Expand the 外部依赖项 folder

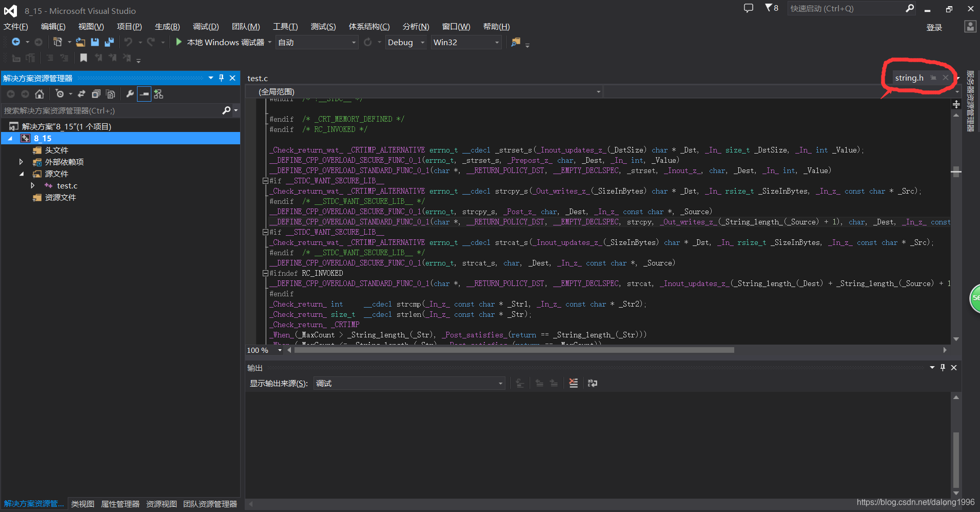(21, 162)
